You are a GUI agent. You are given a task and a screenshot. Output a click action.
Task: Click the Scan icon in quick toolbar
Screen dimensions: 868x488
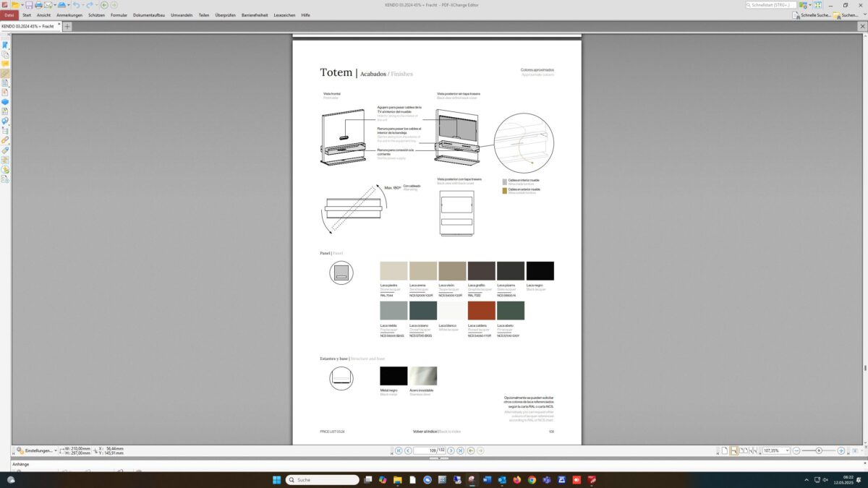[61, 5]
